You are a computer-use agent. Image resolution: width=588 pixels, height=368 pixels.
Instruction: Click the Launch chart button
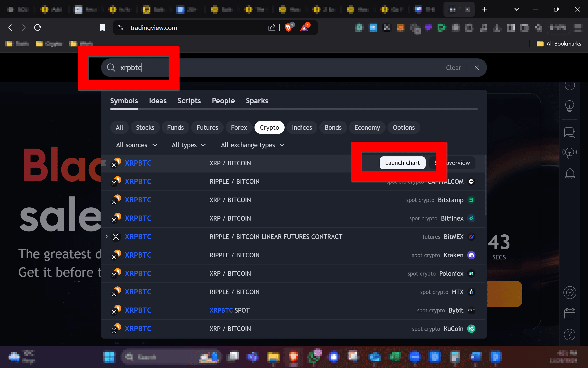click(x=402, y=163)
